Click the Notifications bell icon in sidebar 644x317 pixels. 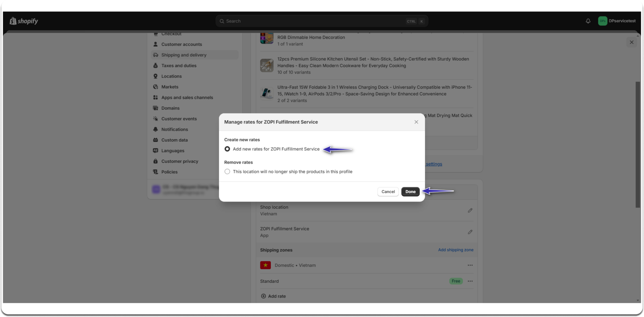click(x=155, y=130)
